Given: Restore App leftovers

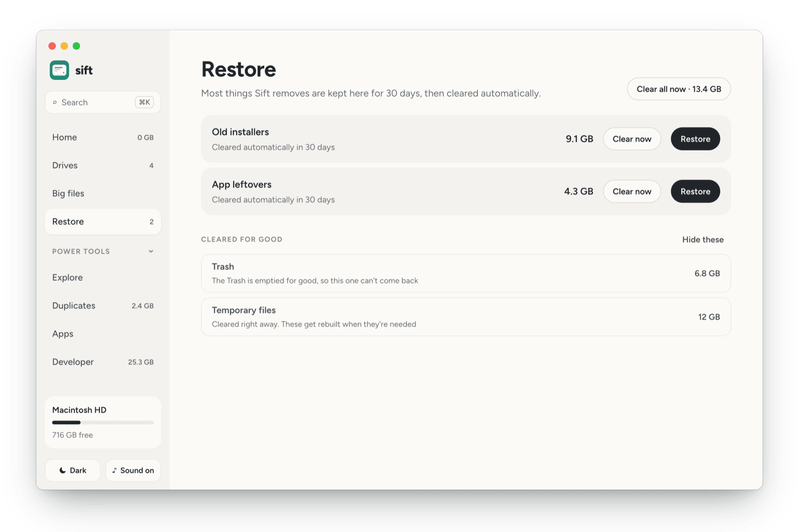Looking at the screenshot, I should pos(695,191).
